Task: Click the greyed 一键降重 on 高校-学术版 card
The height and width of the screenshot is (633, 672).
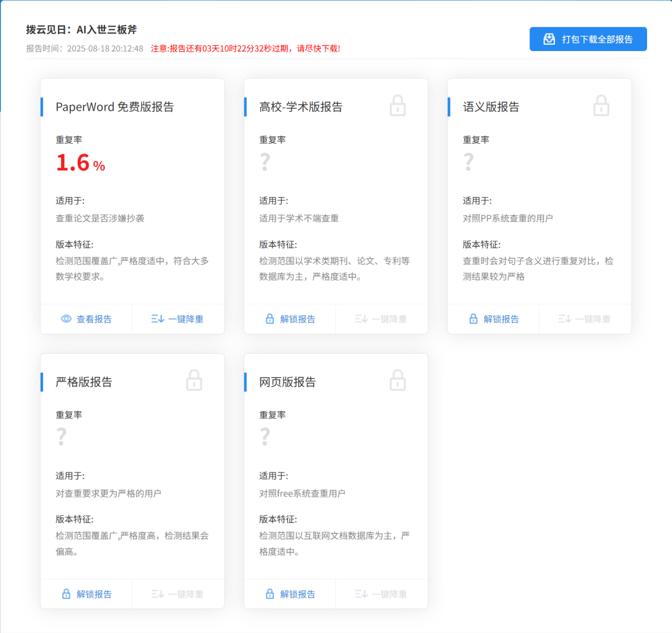Action: point(381,319)
